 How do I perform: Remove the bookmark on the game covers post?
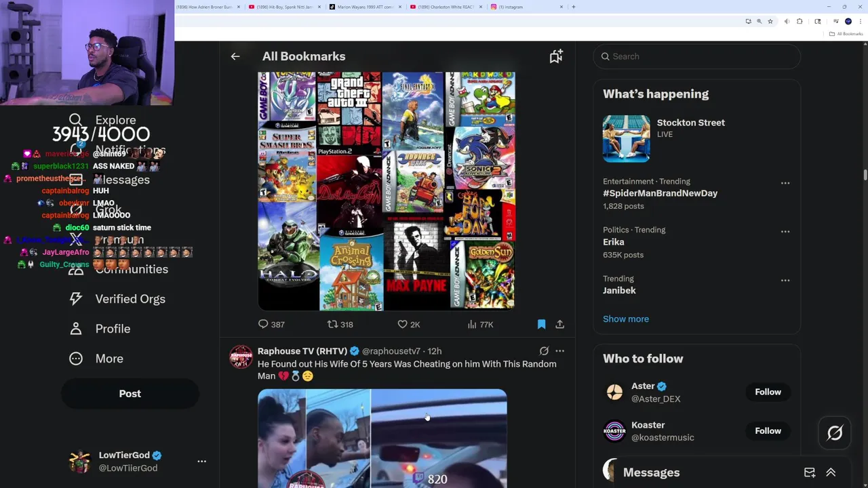click(541, 325)
